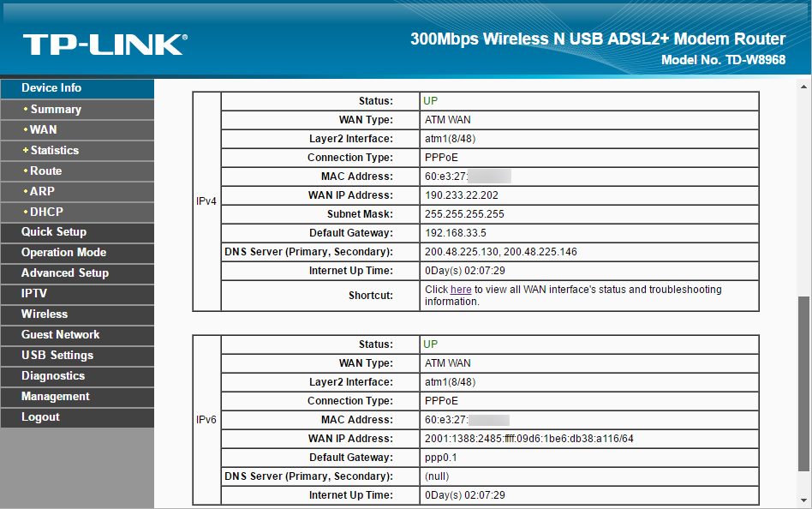The image size is (812, 509).
Task: Open the Route page
Action: [x=77, y=171]
